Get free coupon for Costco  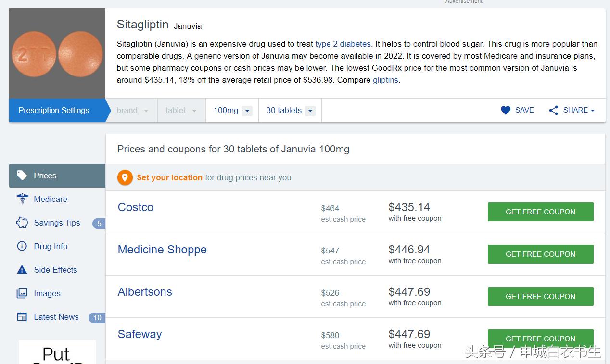pos(540,212)
